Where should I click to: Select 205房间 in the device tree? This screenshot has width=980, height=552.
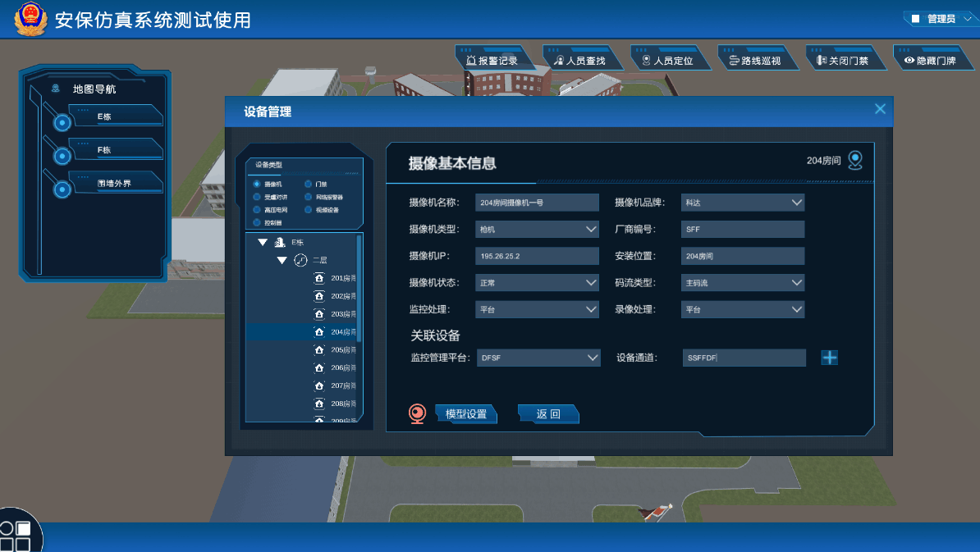point(343,349)
